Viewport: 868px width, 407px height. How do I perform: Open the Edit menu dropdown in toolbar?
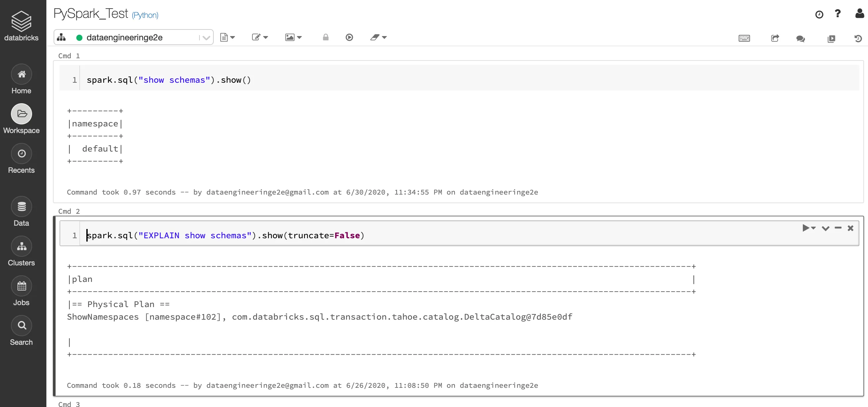[260, 37]
